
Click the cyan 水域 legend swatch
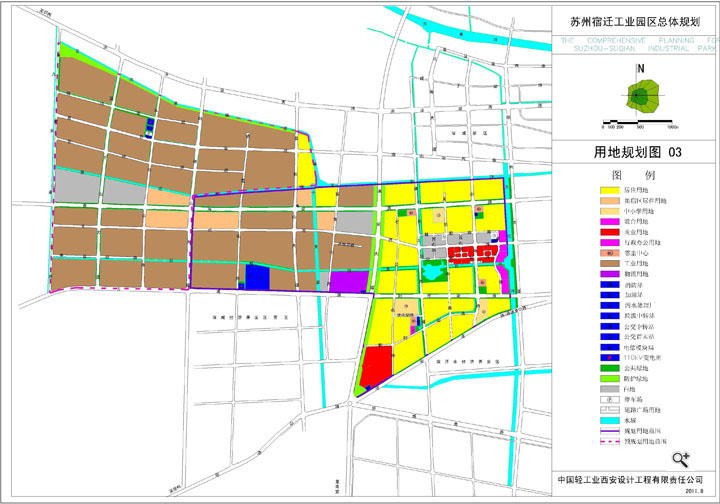(610, 420)
